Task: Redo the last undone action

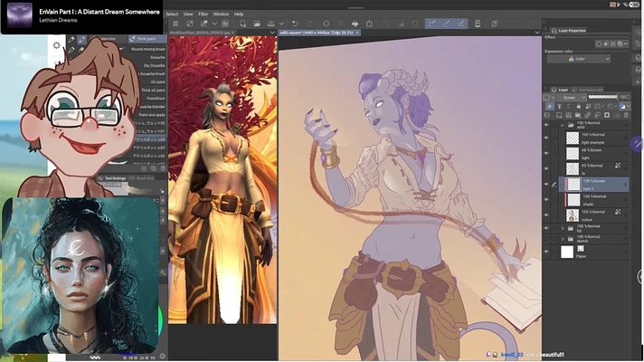Action: pyautogui.click(x=309, y=24)
